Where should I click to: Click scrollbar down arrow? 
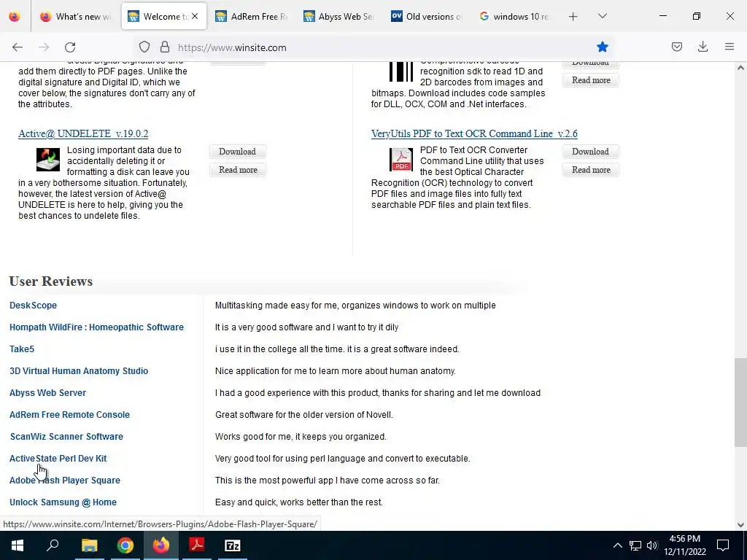740,525
